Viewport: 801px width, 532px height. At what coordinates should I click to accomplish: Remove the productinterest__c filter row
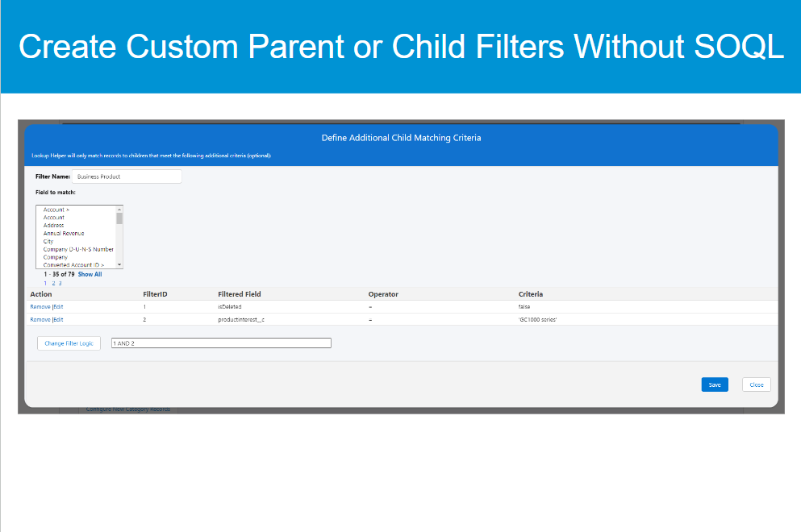[40, 320]
